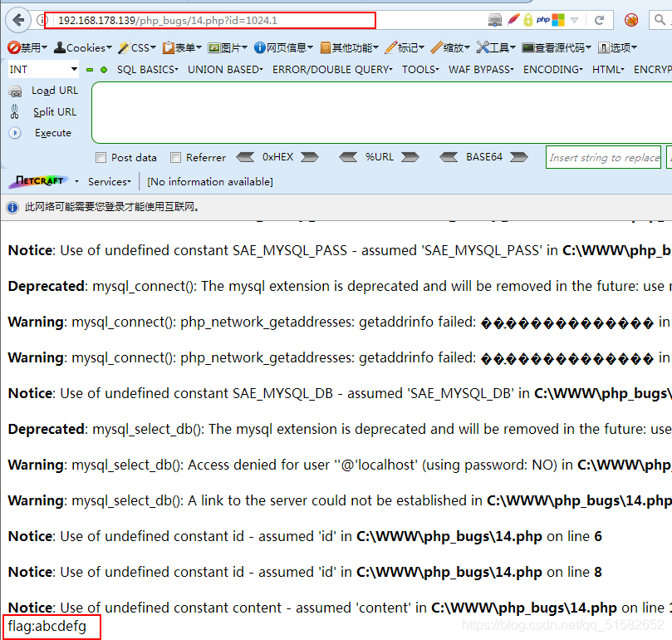Click the search magnifier icon

pyautogui.click(x=660, y=20)
